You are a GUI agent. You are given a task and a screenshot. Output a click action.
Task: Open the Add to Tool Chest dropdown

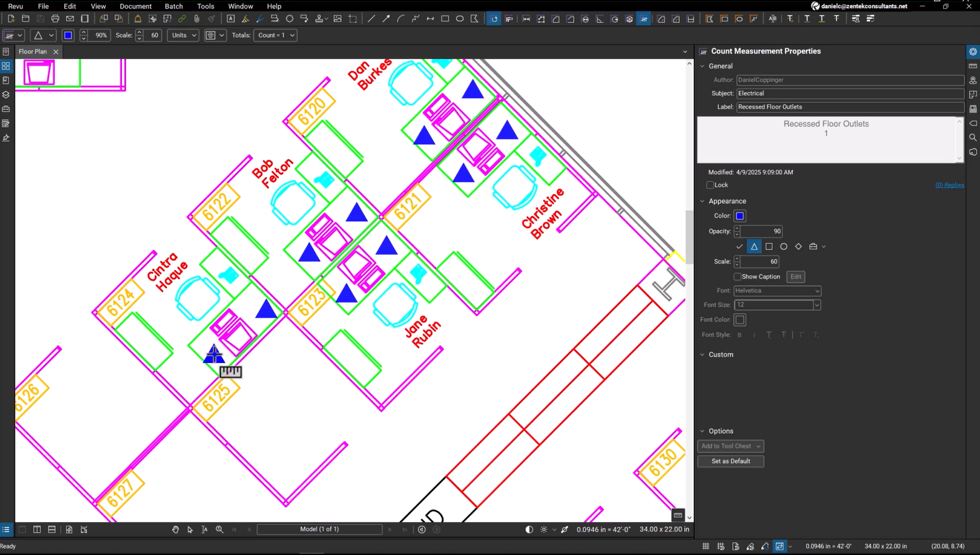coord(730,446)
